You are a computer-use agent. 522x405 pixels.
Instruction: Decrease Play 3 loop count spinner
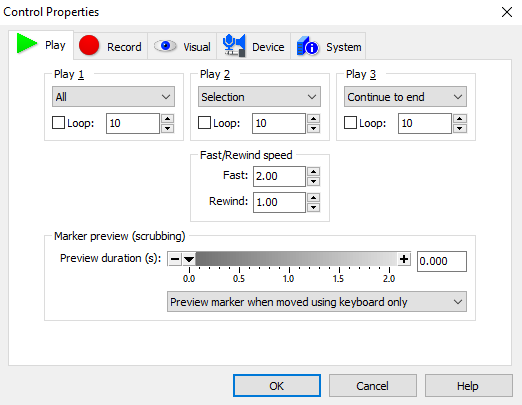[x=459, y=128]
